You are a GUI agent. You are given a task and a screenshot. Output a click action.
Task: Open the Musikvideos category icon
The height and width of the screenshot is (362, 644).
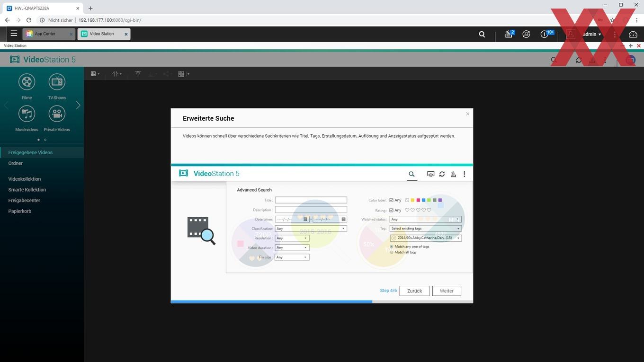point(27,114)
